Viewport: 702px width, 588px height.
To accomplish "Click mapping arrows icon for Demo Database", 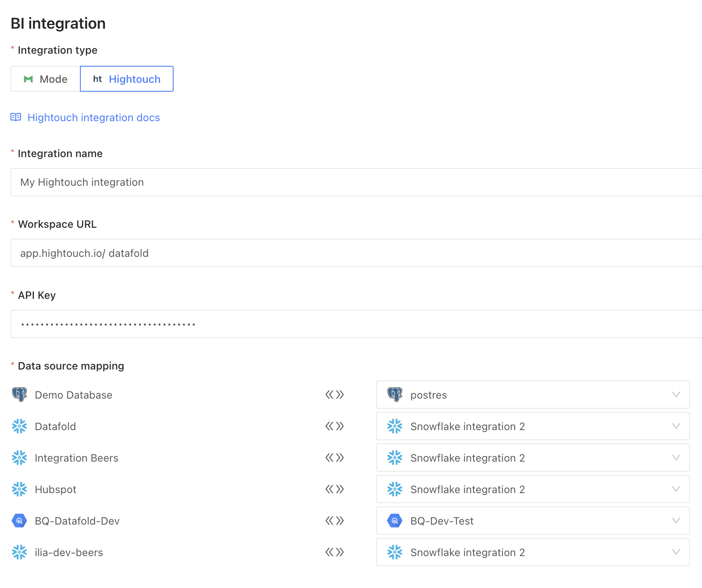I will point(335,395).
